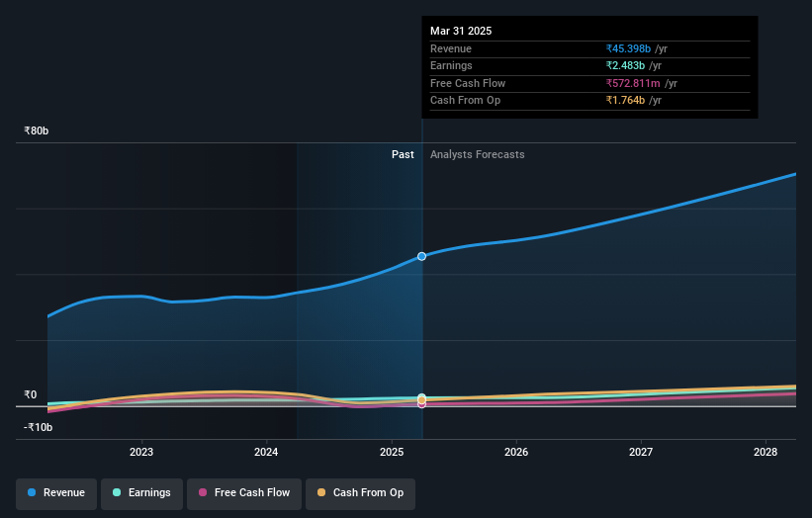Click the ₹572.811m free cash flow value

point(633,83)
